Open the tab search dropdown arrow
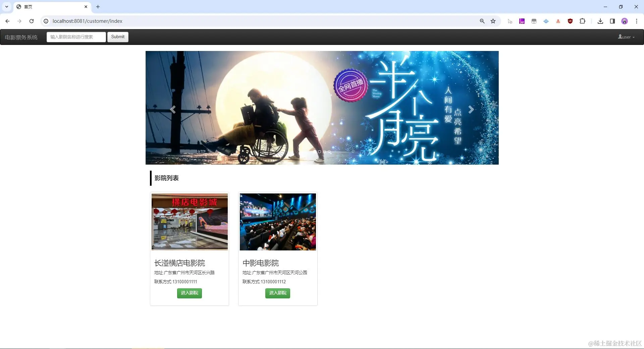Viewport: 644px width, 349px height. pos(7,7)
